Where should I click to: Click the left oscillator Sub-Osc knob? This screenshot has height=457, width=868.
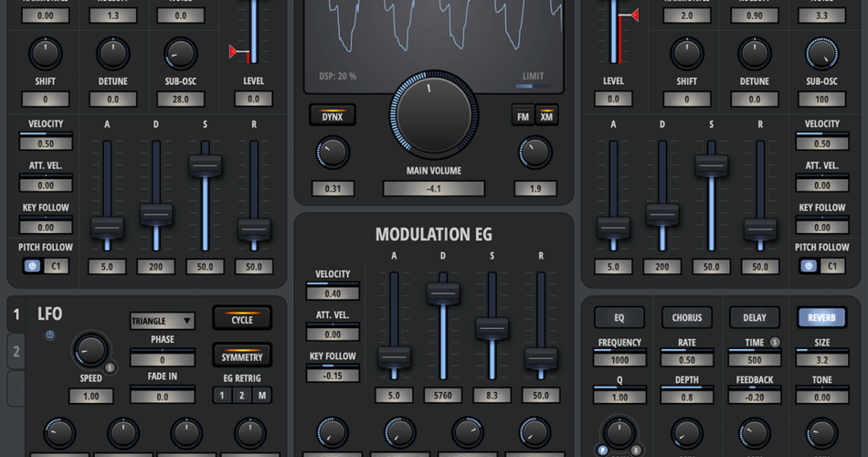(x=181, y=54)
